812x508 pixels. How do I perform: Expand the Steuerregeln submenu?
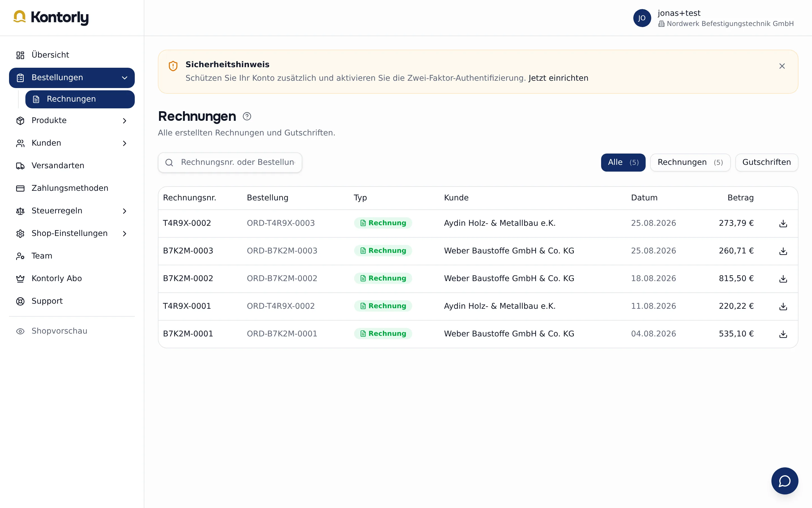(x=125, y=211)
